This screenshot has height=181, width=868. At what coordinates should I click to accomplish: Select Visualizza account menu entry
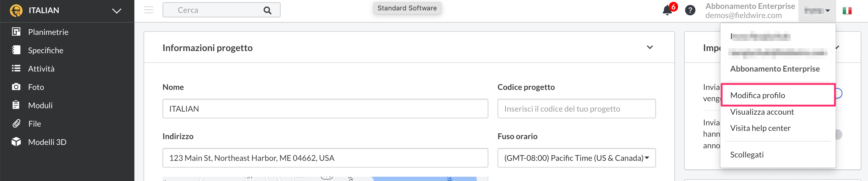[761, 112]
